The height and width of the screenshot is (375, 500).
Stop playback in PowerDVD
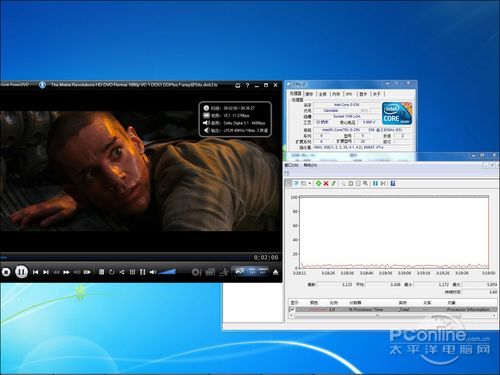[6, 272]
